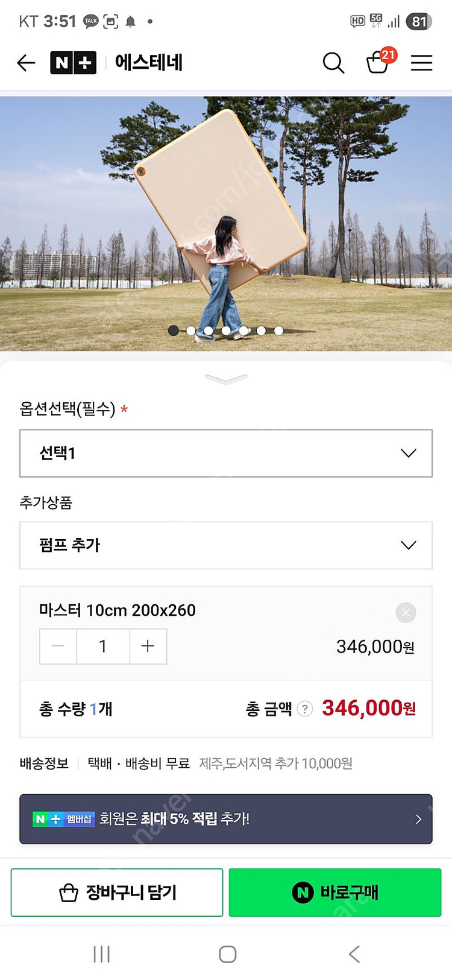Open the shopping cart with 21 items
The image size is (452, 980).
tap(378, 62)
